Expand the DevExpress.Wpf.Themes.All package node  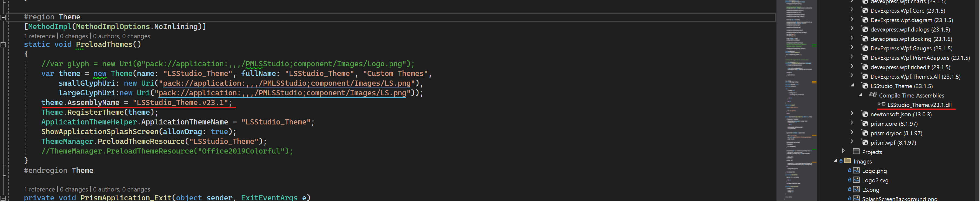coord(852,75)
